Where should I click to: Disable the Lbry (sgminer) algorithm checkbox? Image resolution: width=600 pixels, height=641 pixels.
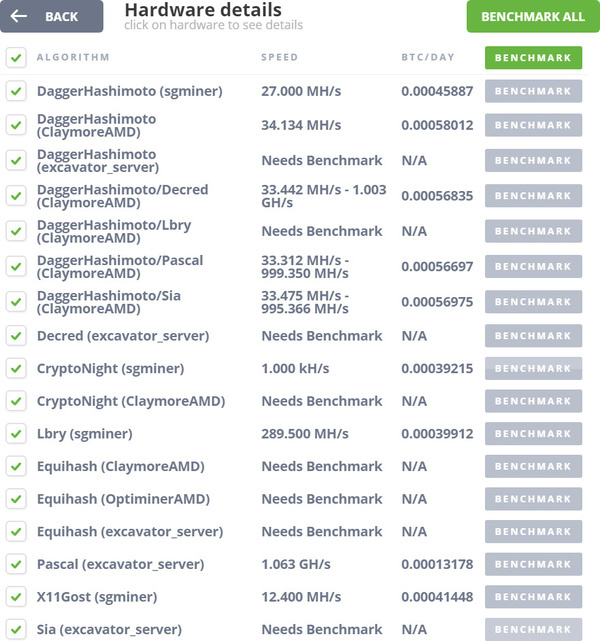(15, 434)
